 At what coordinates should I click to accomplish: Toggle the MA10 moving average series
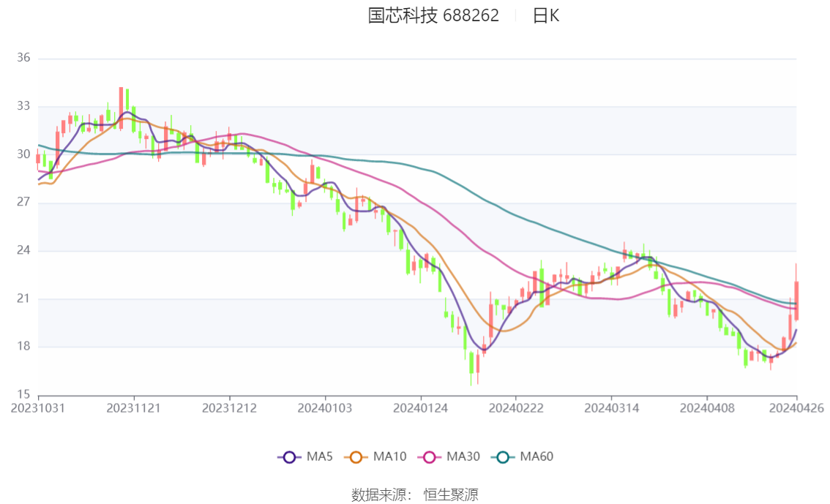point(358,457)
